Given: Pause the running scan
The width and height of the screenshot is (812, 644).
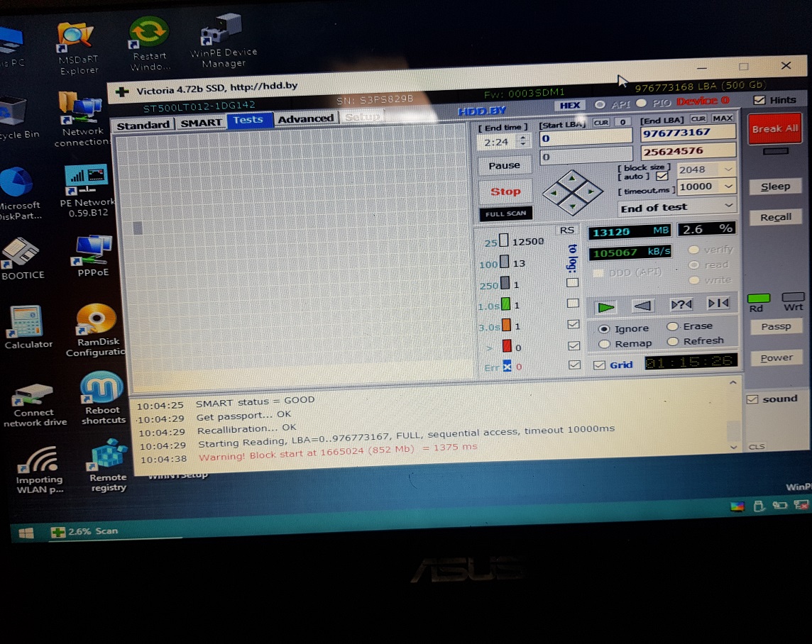Looking at the screenshot, I should [x=504, y=165].
